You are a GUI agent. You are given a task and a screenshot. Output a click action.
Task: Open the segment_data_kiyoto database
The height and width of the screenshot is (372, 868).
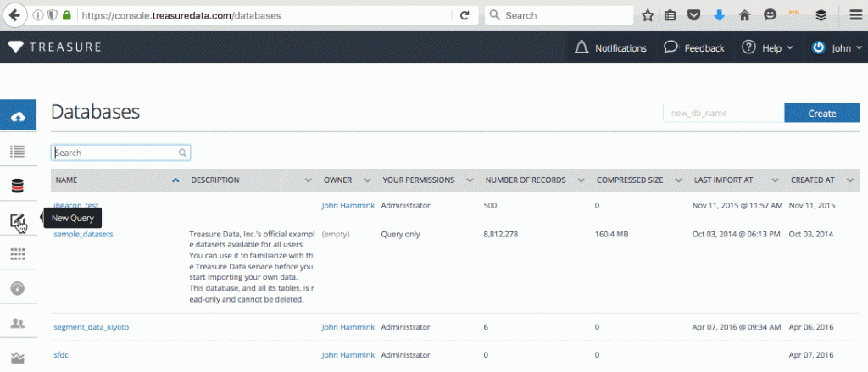(92, 327)
